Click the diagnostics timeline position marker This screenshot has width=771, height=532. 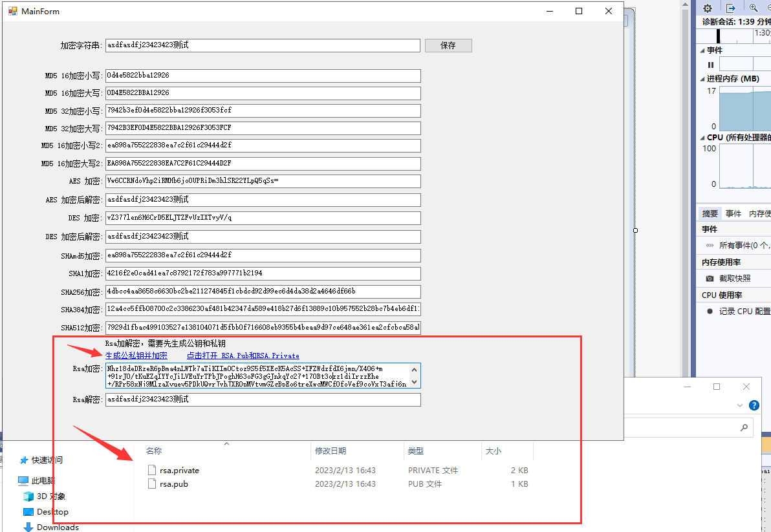(x=719, y=36)
